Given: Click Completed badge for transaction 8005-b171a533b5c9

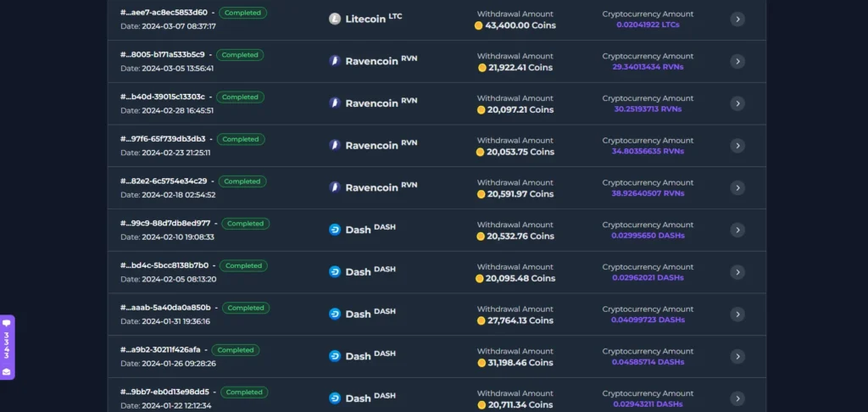Looking at the screenshot, I should coord(240,55).
